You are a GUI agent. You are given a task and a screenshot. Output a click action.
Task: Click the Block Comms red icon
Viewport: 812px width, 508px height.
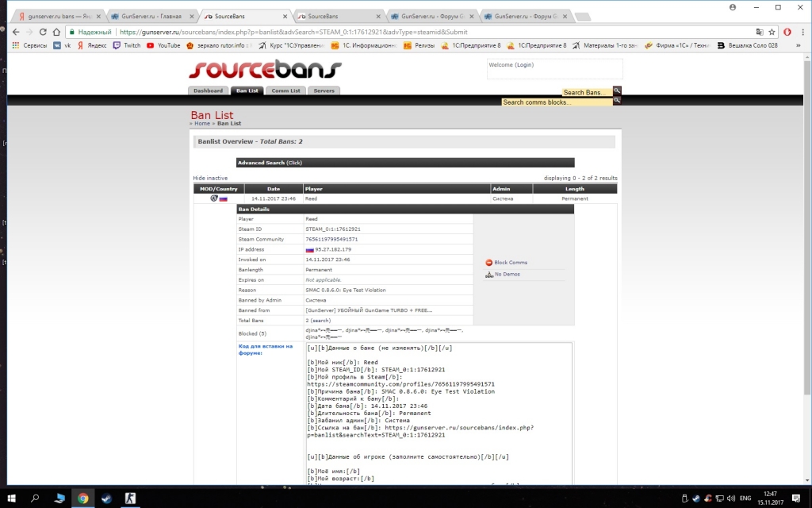(489, 263)
